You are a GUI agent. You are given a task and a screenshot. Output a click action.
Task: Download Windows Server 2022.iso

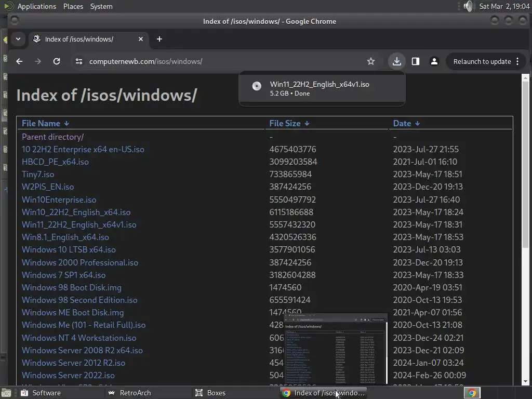[68, 375]
